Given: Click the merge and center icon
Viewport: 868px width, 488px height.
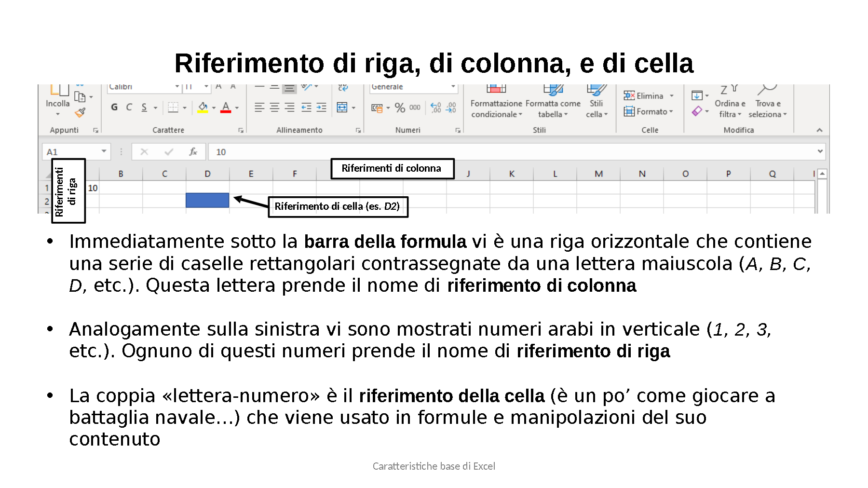Looking at the screenshot, I should pos(342,108).
